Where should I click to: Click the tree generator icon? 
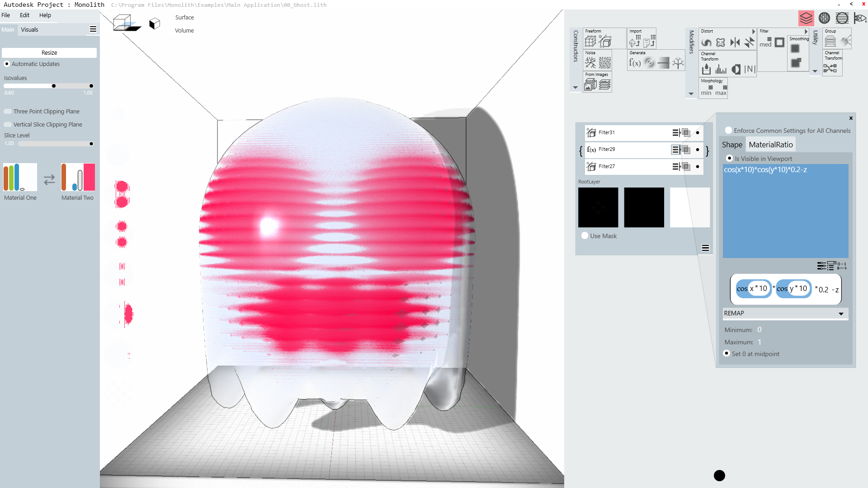click(x=678, y=63)
